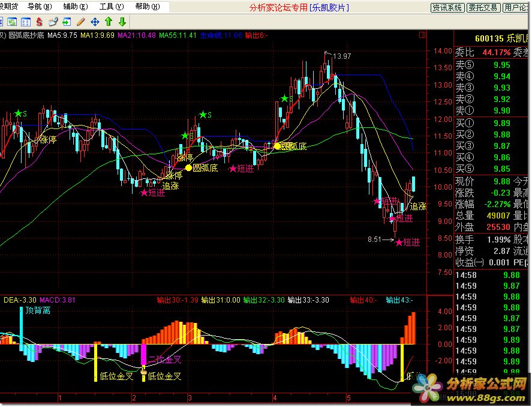Click the blue four-way move arrows icon

point(95,22)
